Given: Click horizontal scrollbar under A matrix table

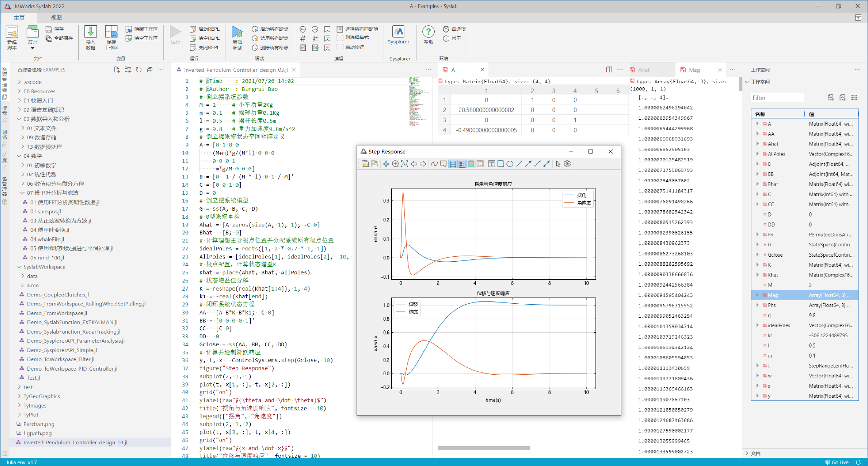Looking at the screenshot, I should tap(484, 448).
